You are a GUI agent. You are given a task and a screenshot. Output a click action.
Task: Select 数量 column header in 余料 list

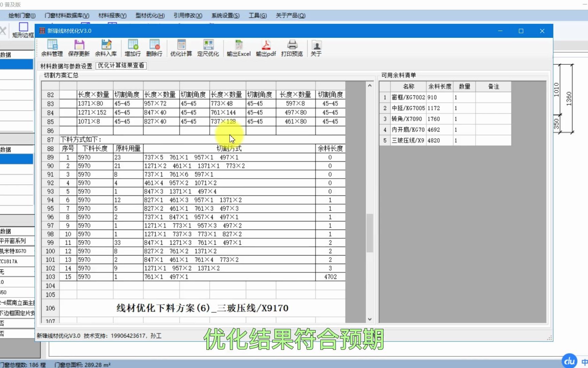point(464,87)
